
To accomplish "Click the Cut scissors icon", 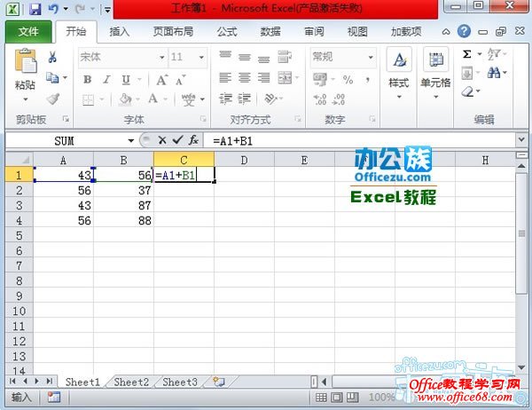I will point(52,57).
